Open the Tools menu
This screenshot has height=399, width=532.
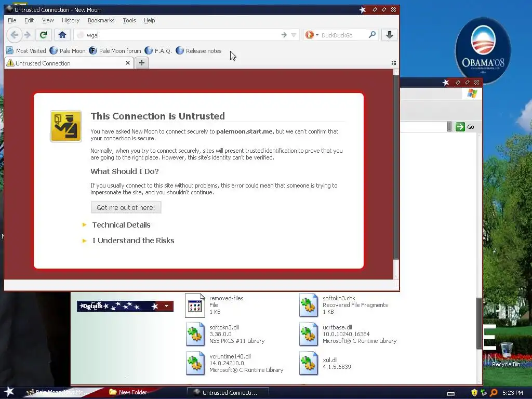point(129,20)
